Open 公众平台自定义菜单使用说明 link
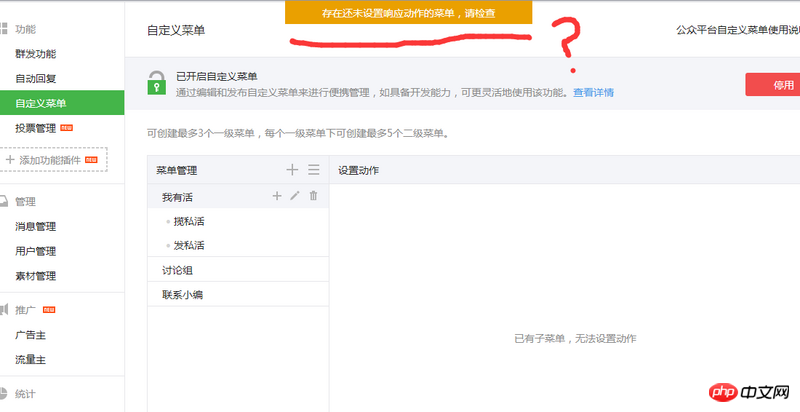This screenshot has width=800, height=412. [738, 30]
